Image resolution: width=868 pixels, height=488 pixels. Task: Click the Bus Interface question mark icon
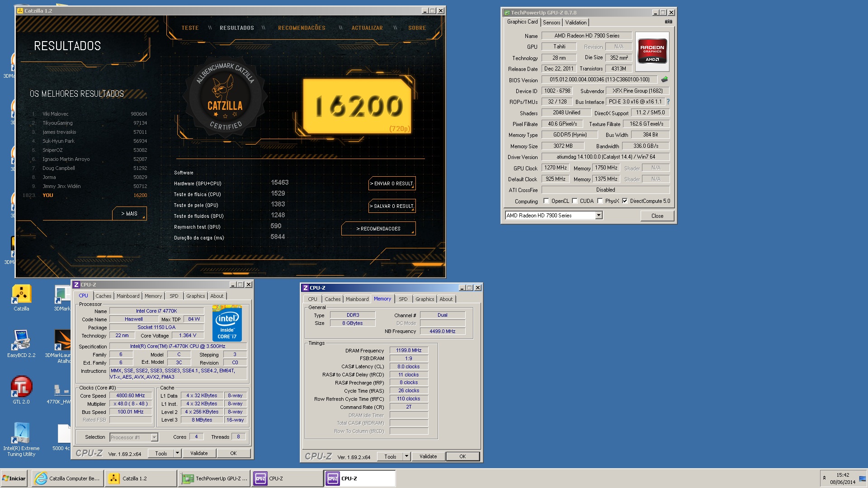coord(668,102)
